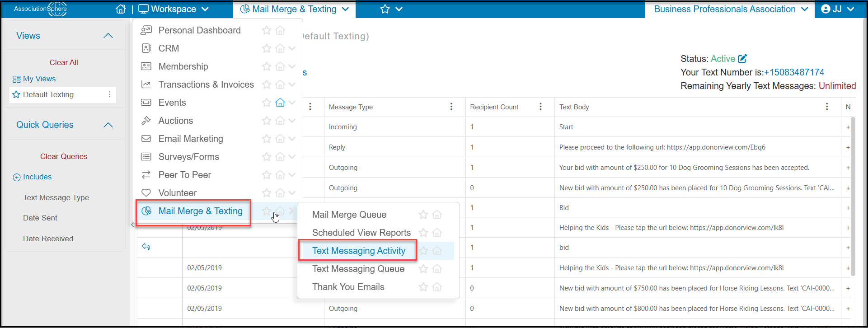Expand the CRM submenu chevron
Image resolution: width=868 pixels, height=328 pixels.
point(292,48)
